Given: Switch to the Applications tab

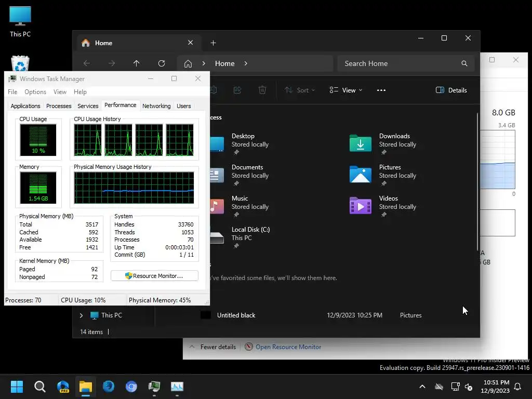Looking at the screenshot, I should pyautogui.click(x=25, y=106).
